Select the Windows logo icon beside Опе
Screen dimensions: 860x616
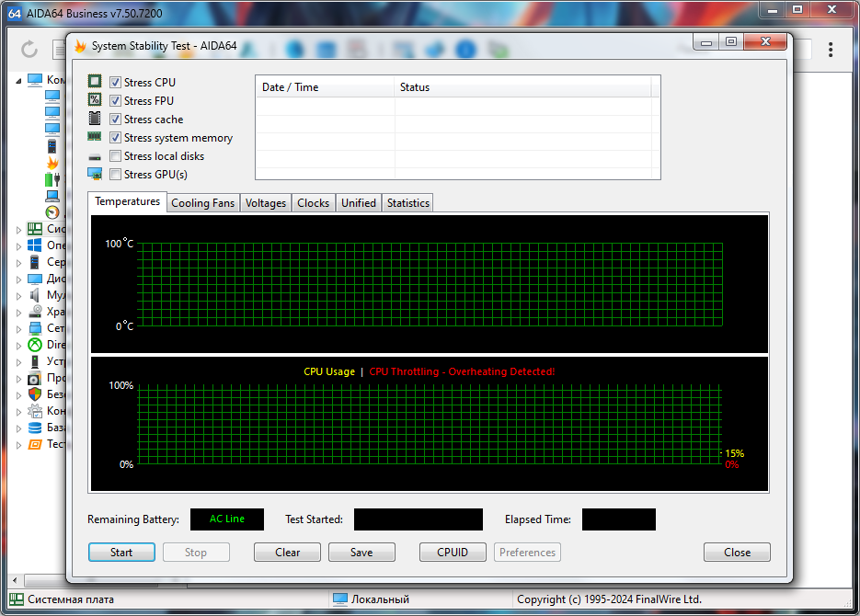(35, 245)
